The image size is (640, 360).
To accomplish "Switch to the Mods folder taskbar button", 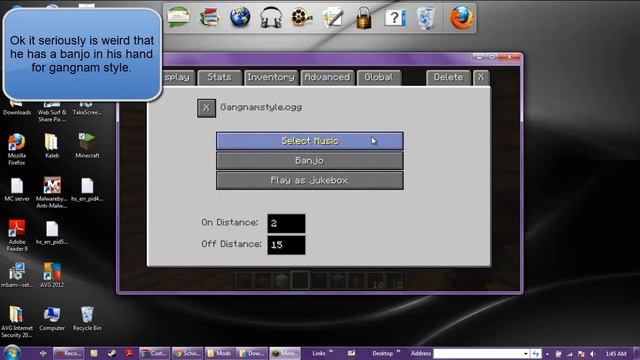I will tap(220, 353).
